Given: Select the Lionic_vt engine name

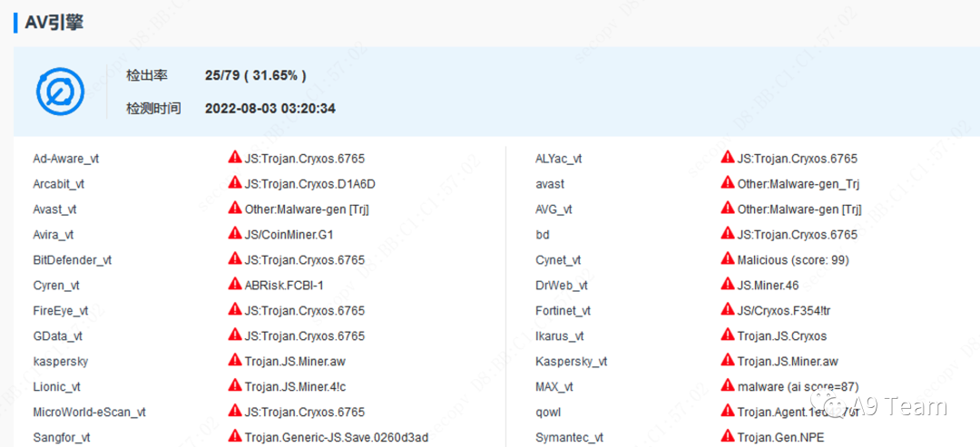Looking at the screenshot, I should tap(56, 387).
